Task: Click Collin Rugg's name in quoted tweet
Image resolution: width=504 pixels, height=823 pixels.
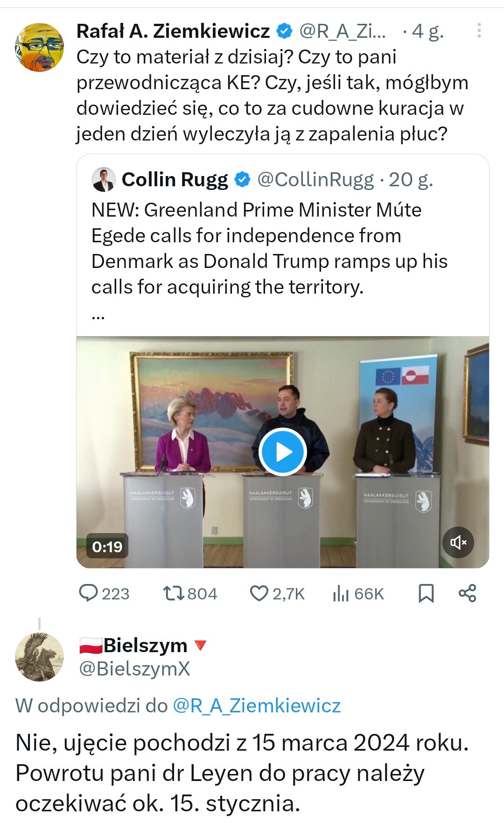Action: tap(175, 180)
